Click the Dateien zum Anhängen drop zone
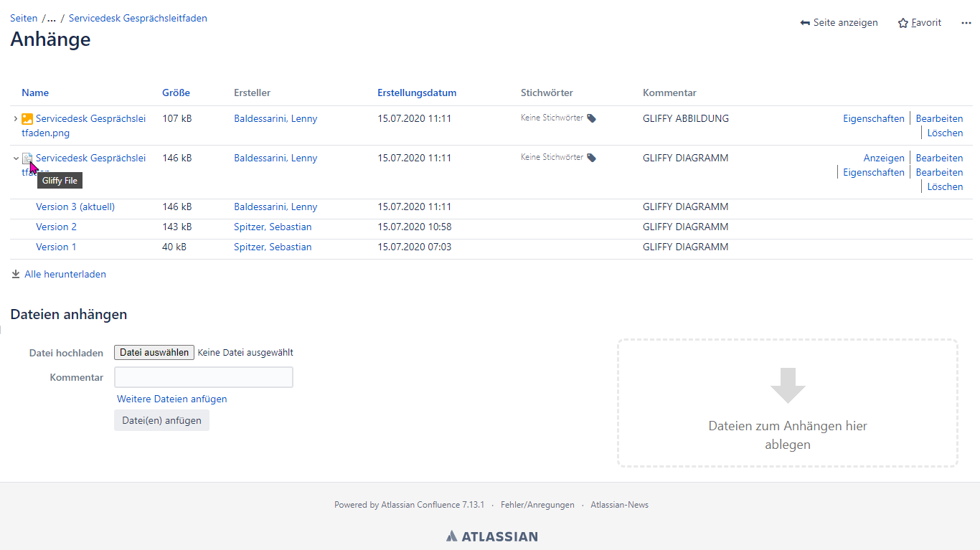 pos(788,403)
